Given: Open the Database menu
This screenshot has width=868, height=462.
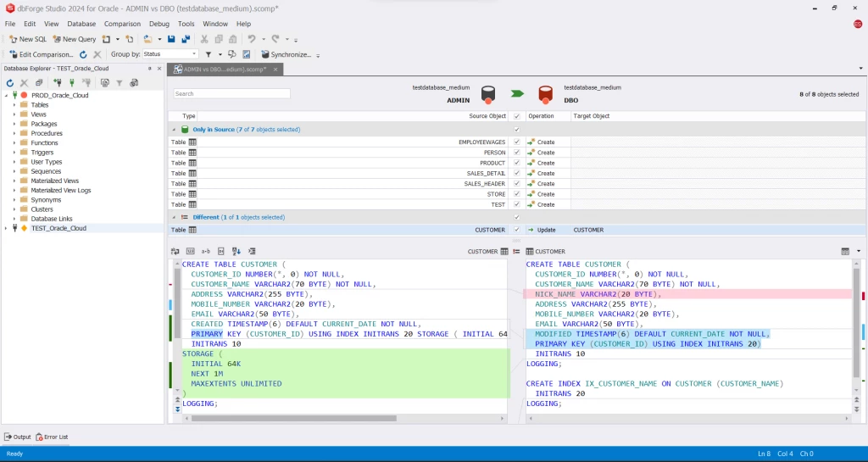Looking at the screenshot, I should 81,24.
